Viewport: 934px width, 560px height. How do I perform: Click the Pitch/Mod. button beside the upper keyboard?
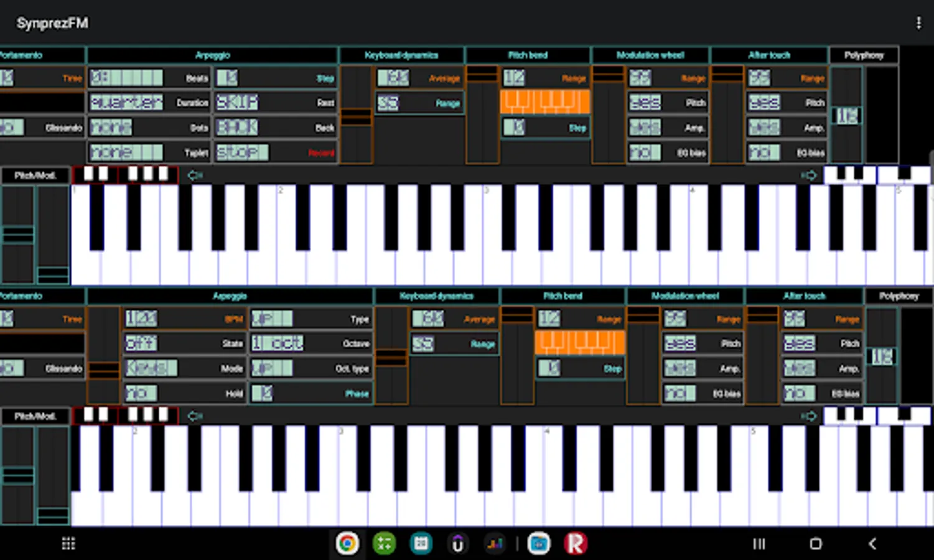35,175
